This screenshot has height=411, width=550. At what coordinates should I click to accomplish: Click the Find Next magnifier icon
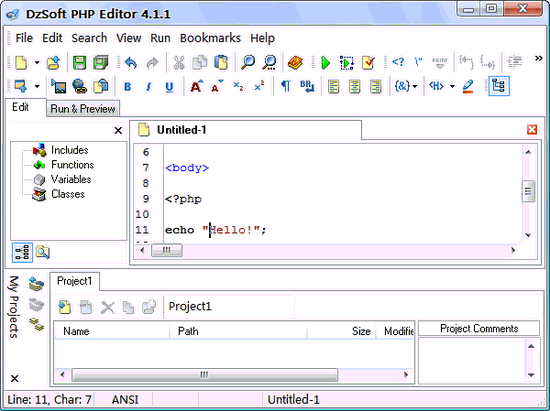tap(269, 63)
